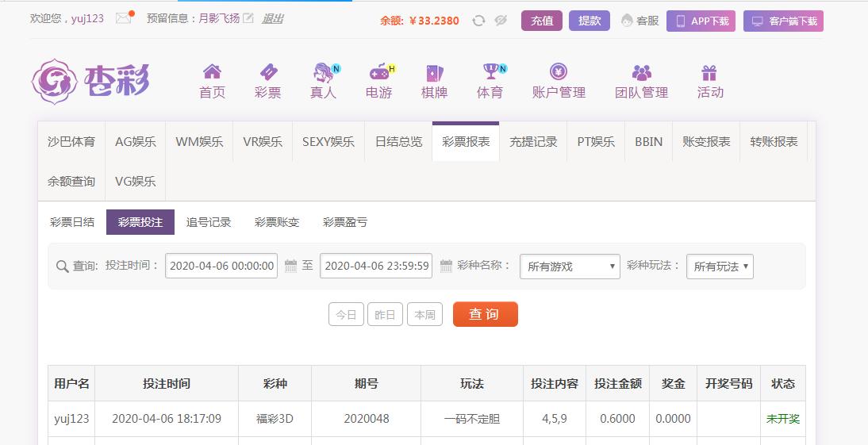
Task: Expand 所有玩法 play type dropdown
Action: pyautogui.click(x=720, y=267)
